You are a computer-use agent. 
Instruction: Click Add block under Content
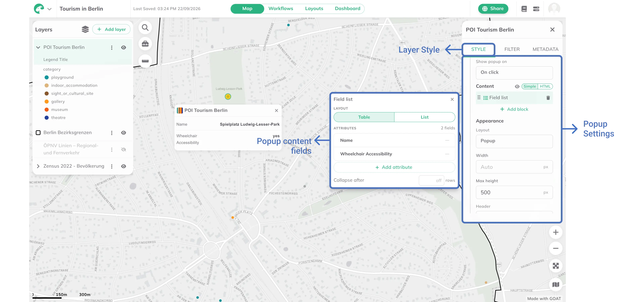[514, 109]
